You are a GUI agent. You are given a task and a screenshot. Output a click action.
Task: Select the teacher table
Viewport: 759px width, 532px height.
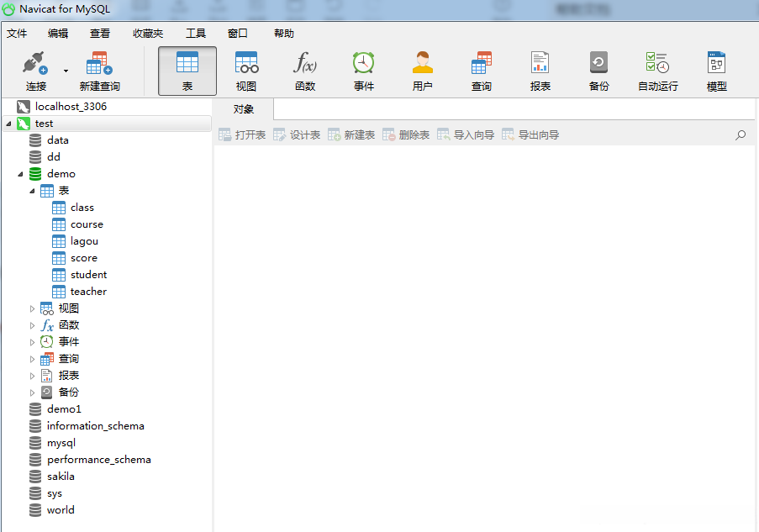pyautogui.click(x=88, y=292)
